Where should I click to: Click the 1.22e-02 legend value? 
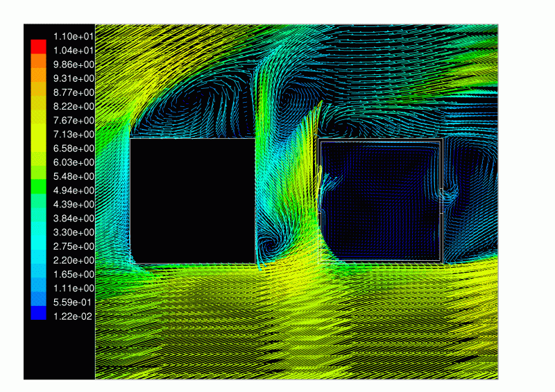click(x=72, y=316)
